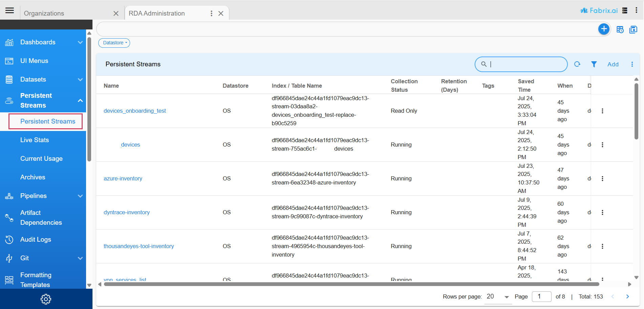
Task: Click the Add button
Action: click(613, 64)
